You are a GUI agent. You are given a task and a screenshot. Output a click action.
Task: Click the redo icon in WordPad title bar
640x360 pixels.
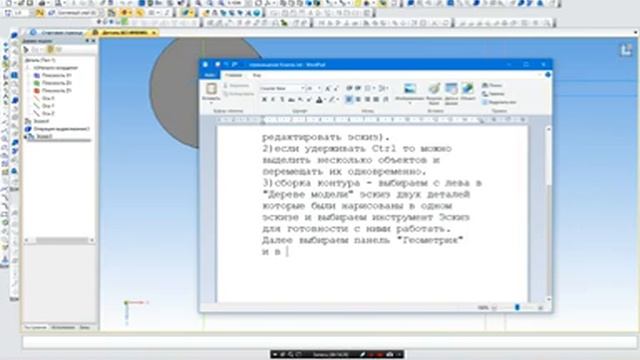point(235,64)
